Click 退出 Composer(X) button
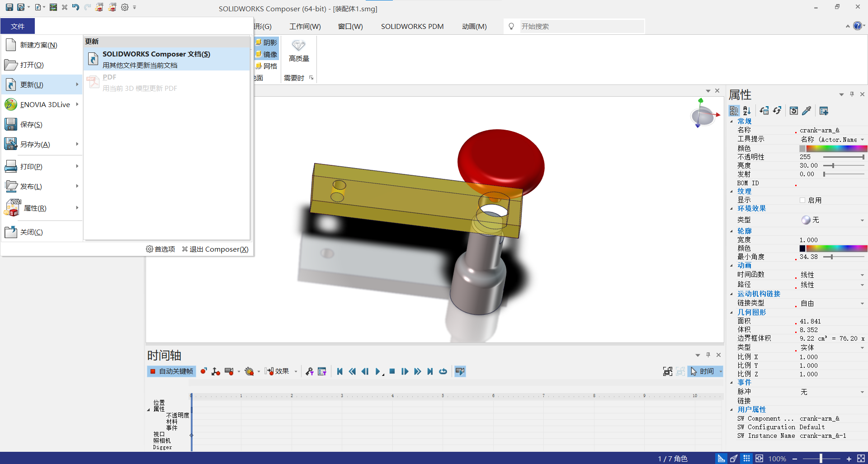This screenshot has height=464, width=868. [215, 249]
